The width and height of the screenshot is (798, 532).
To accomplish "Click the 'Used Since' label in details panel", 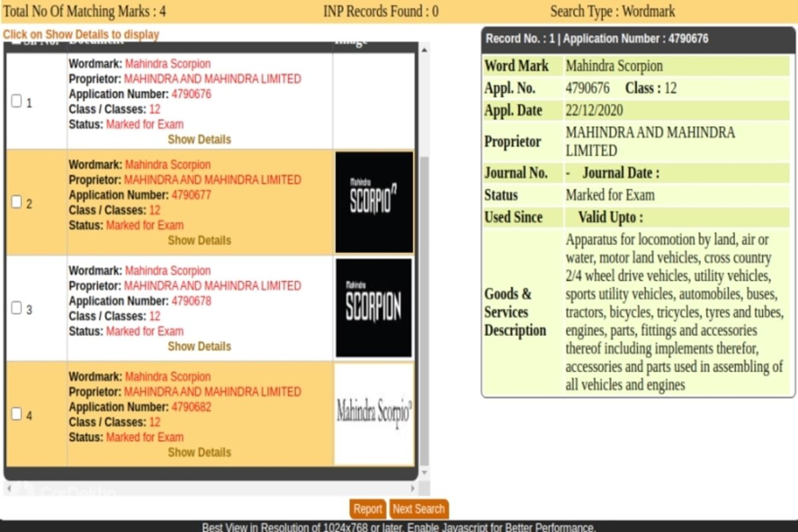I will pos(513,217).
